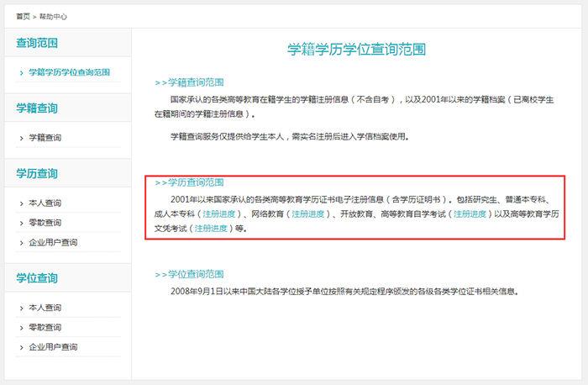Click the page title 学籍学历学位查询范围
The width and height of the screenshot is (588, 385).
[x=357, y=49]
